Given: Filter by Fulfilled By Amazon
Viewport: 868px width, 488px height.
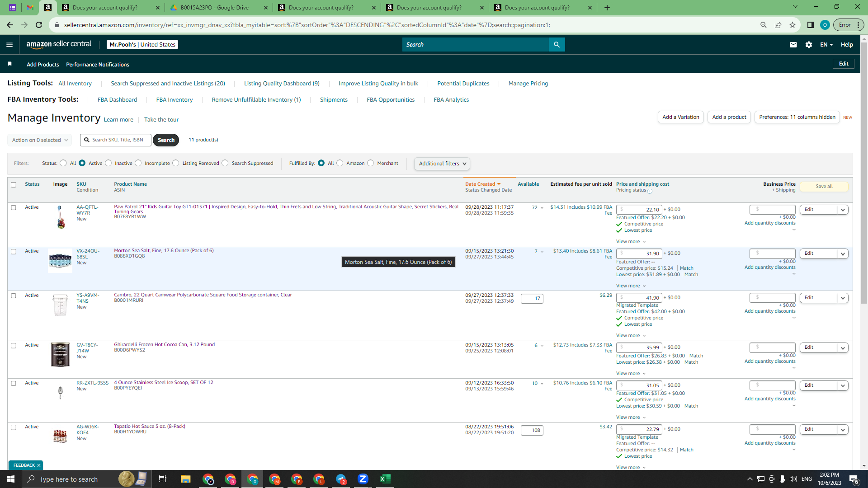Looking at the screenshot, I should 340,163.
